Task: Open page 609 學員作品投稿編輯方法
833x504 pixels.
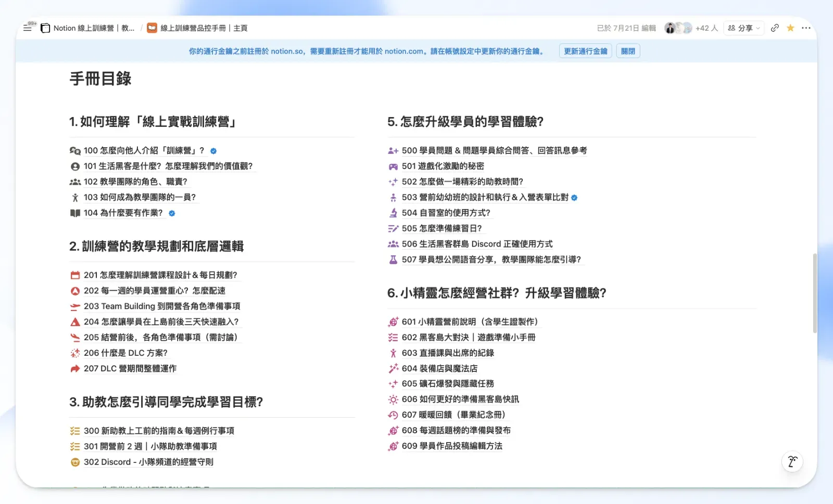Action: point(452,446)
